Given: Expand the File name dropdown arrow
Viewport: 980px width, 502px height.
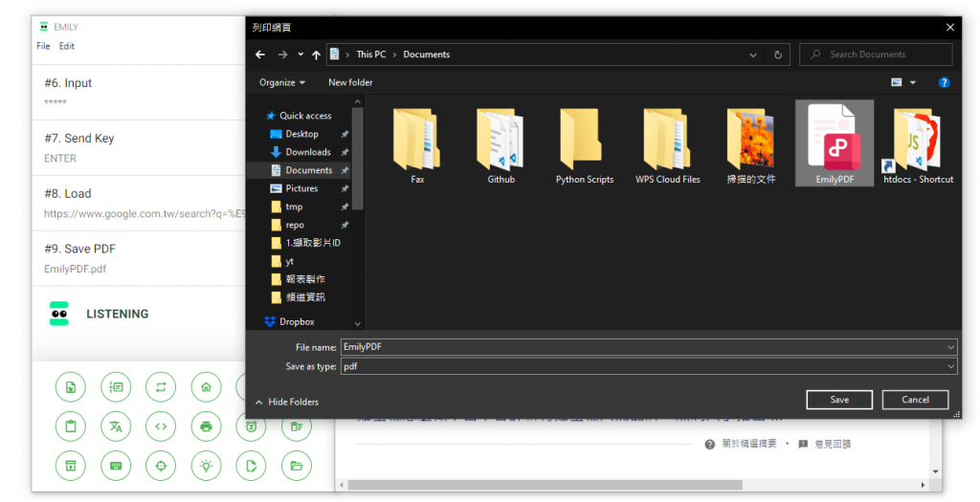Looking at the screenshot, I should (950, 347).
